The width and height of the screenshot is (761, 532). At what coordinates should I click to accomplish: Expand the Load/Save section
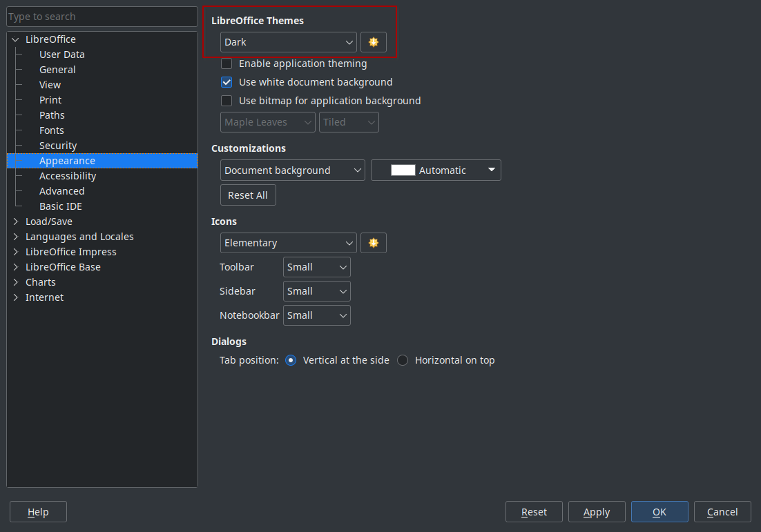tap(15, 221)
